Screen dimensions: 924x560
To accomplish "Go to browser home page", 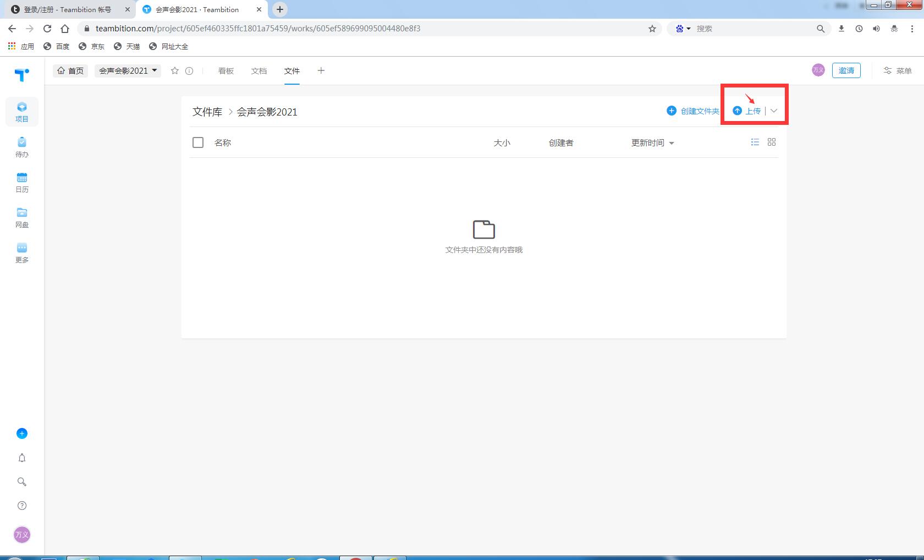I will click(65, 29).
